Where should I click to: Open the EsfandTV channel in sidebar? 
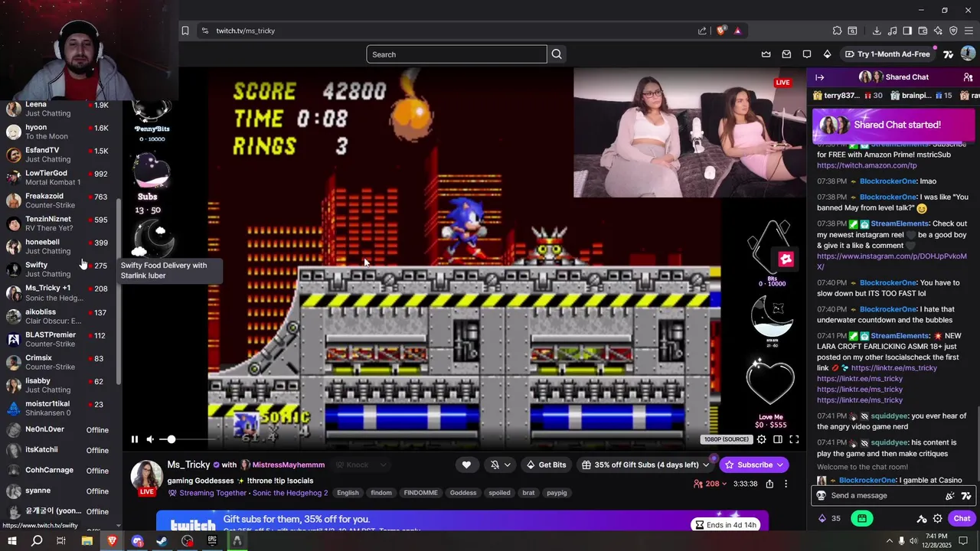pyautogui.click(x=58, y=155)
